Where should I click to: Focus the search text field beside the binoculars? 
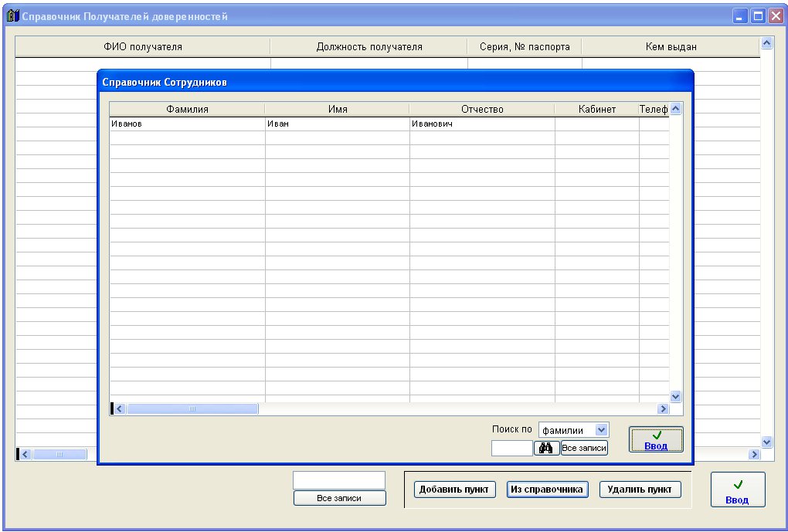[x=511, y=448]
